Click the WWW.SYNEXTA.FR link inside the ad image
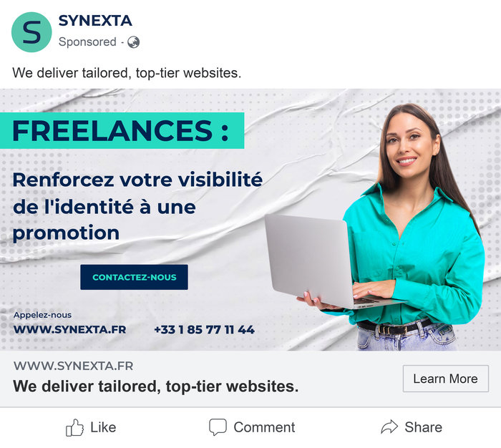This screenshot has width=501, height=448. (69, 329)
